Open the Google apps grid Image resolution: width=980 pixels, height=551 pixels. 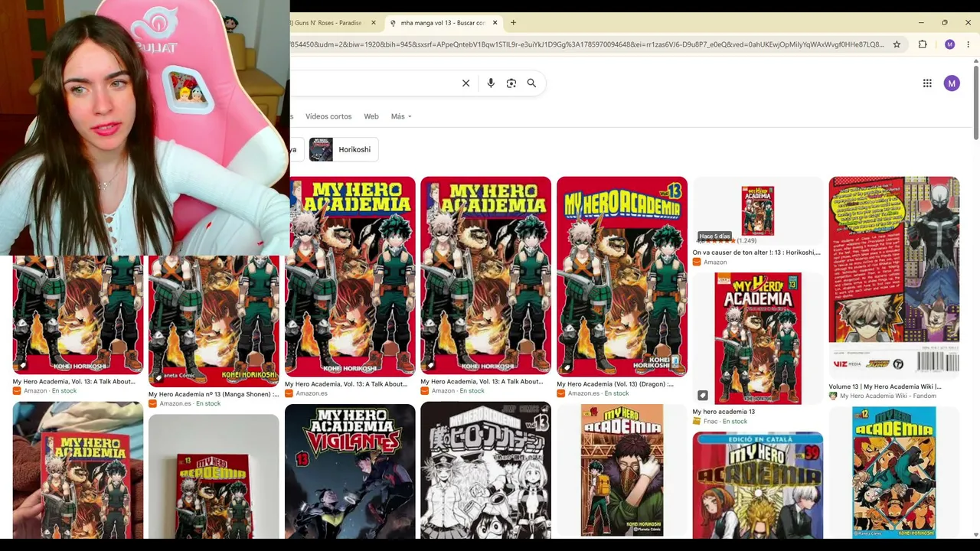click(927, 83)
